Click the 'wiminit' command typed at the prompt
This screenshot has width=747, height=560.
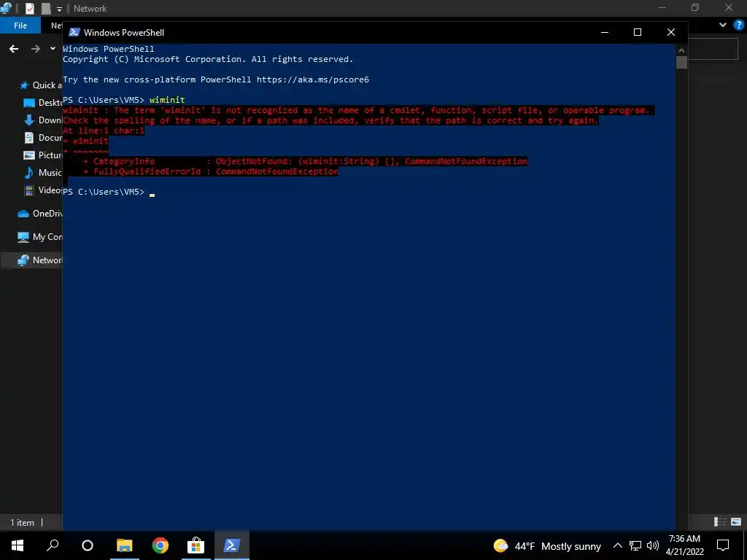tap(167, 99)
